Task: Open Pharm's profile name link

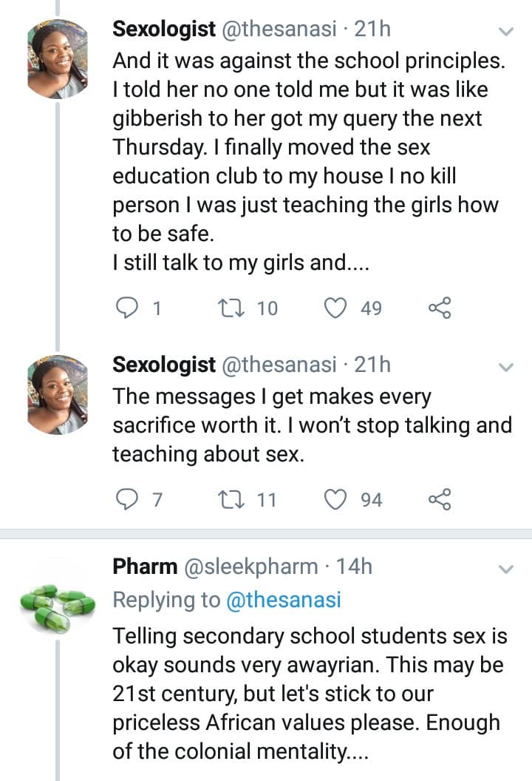Action: tap(145, 567)
